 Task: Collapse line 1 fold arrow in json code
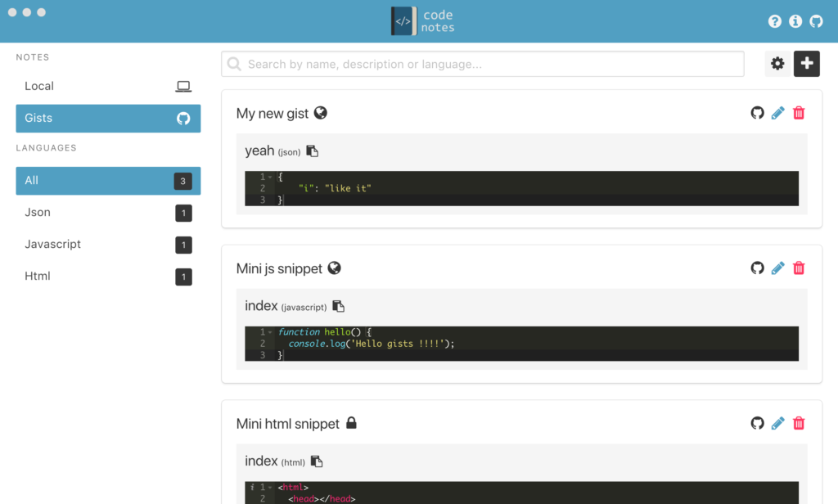(x=270, y=178)
